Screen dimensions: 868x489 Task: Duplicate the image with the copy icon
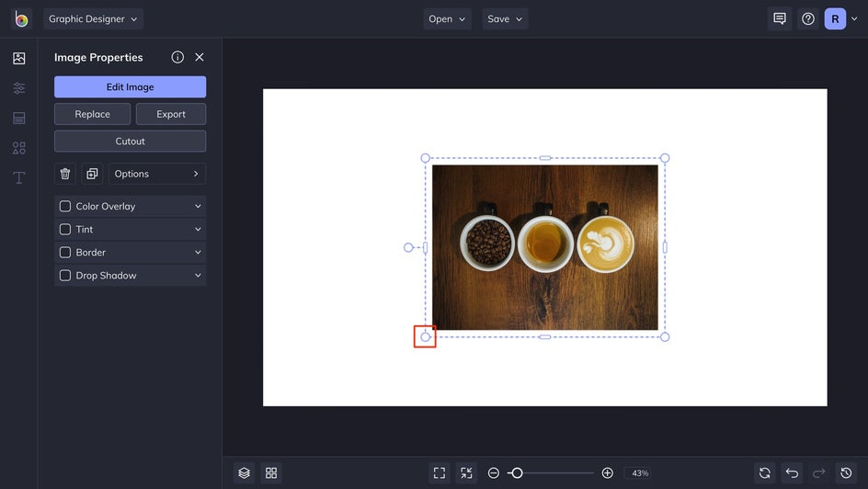pyautogui.click(x=92, y=174)
